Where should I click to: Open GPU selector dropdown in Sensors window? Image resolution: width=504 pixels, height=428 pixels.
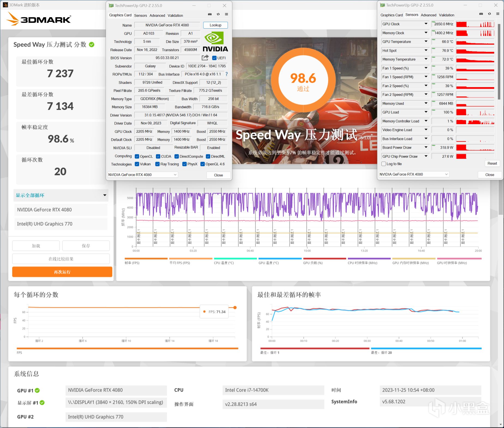tap(414, 174)
